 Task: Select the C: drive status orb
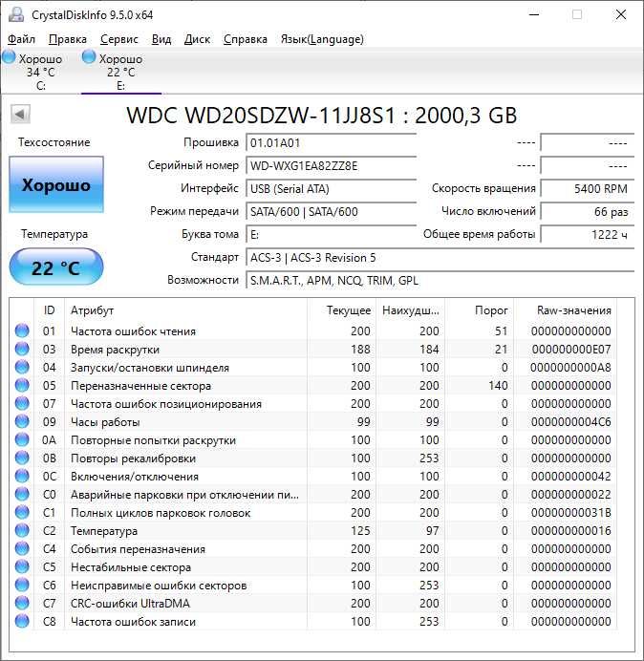[x=9, y=57]
